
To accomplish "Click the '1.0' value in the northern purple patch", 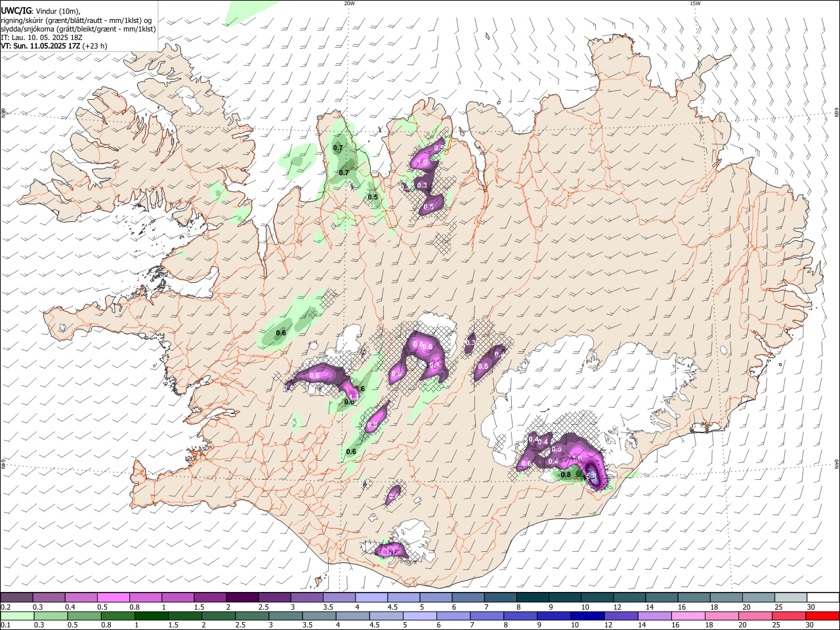I will [423, 162].
